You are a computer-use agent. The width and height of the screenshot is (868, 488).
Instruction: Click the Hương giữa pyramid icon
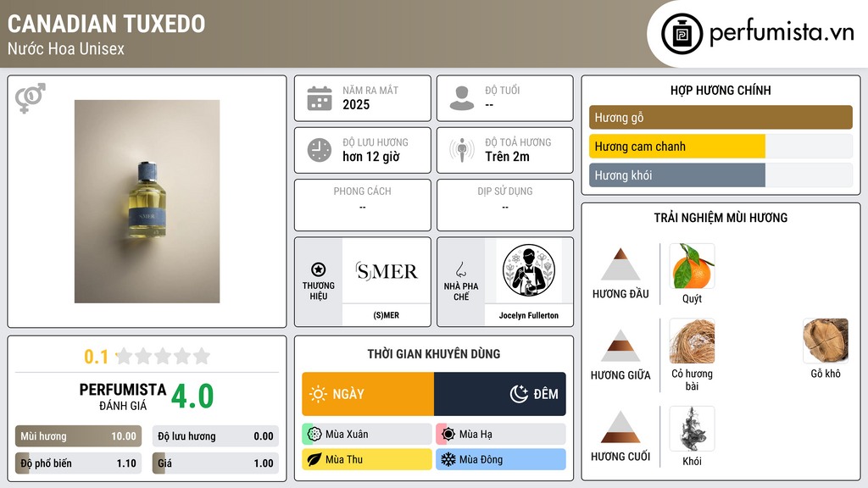(x=620, y=346)
